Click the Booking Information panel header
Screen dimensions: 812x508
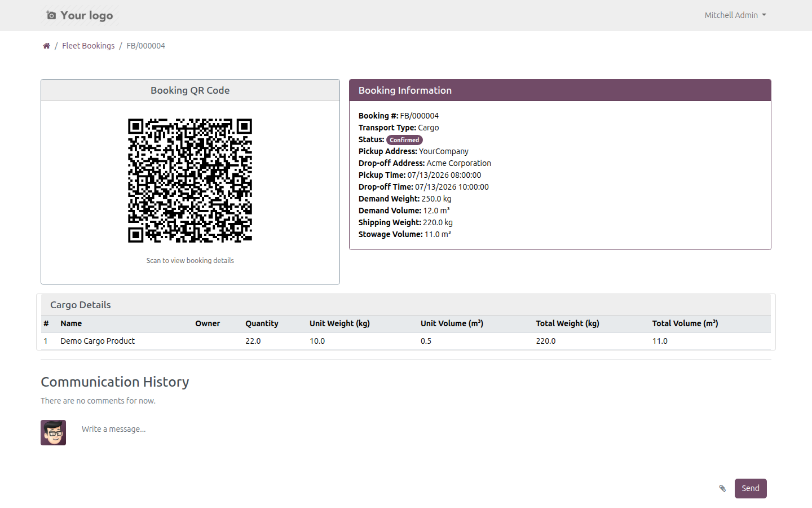tap(560, 90)
